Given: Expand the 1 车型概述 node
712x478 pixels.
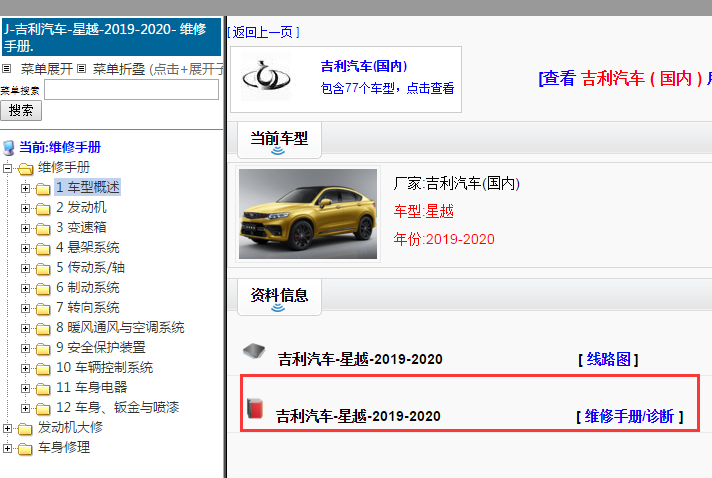Looking at the screenshot, I should [x=25, y=188].
